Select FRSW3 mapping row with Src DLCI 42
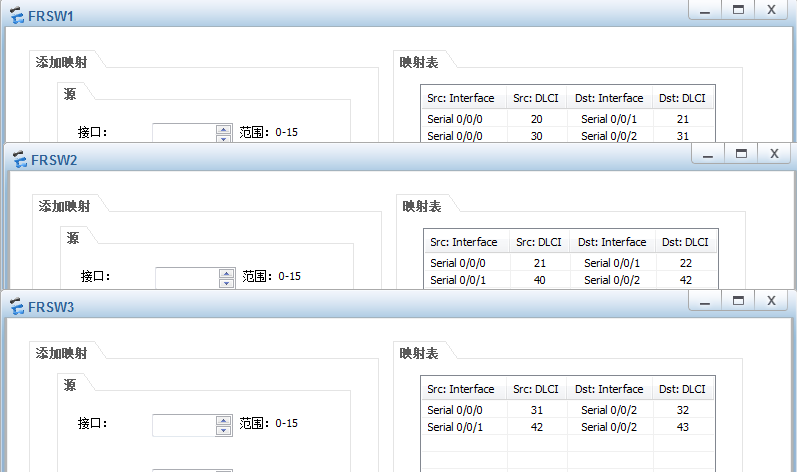This screenshot has width=797, height=472. pyautogui.click(x=537, y=427)
